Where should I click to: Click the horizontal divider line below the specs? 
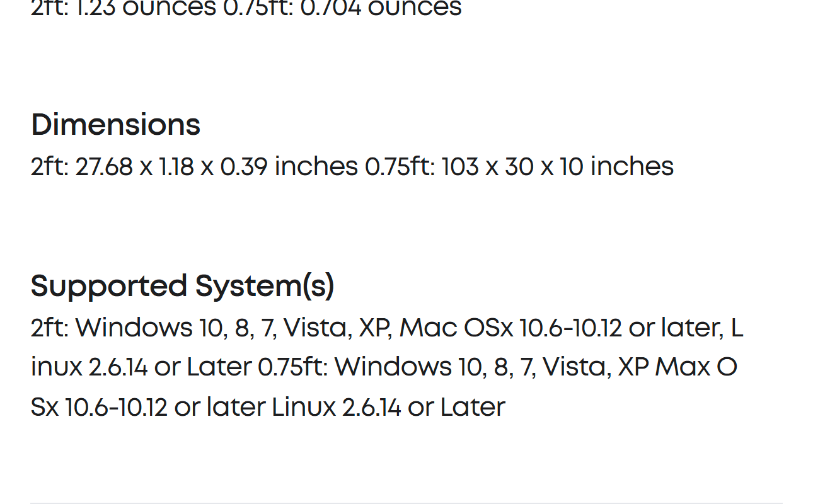click(x=407, y=503)
